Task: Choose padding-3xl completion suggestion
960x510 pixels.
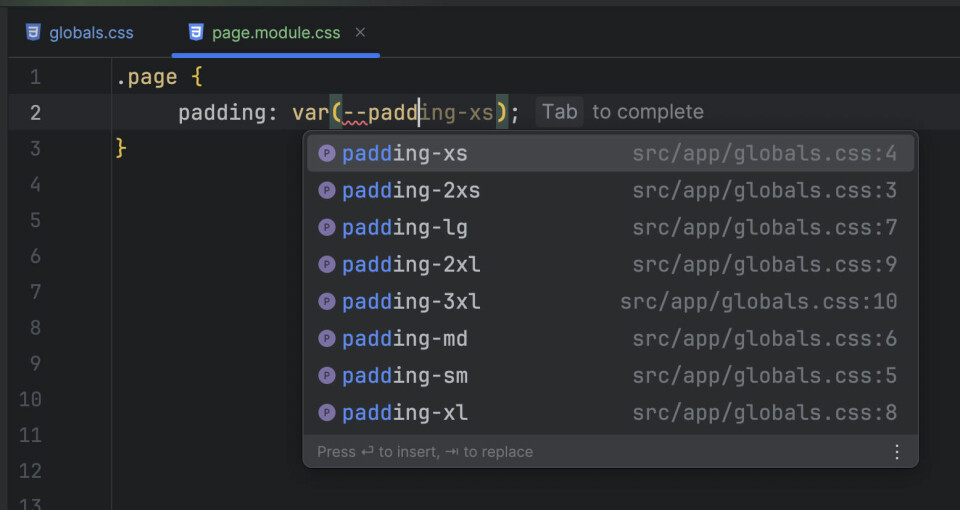Action: 610,301
